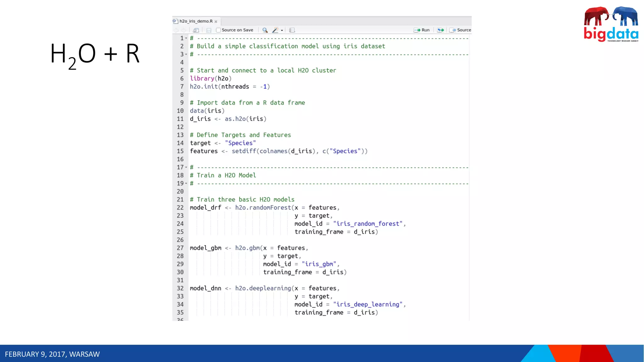644x362 pixels.
Task: Click the compile notebook icon
Action: click(292, 30)
